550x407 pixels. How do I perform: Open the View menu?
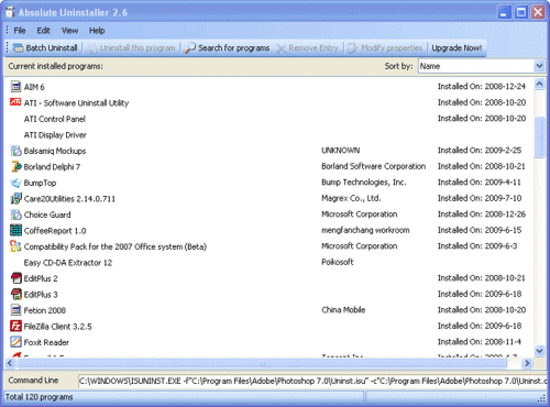(x=70, y=31)
